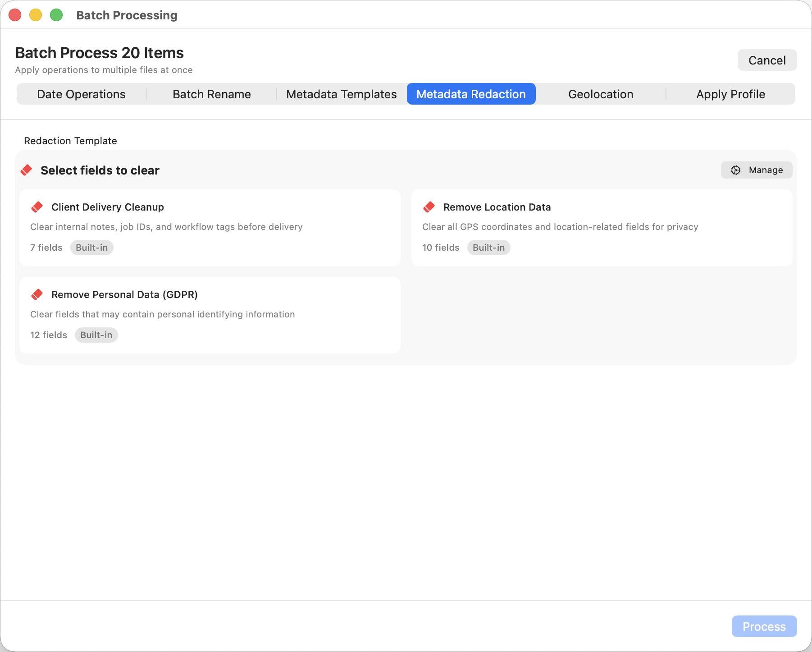
Task: Switch to the Geolocation tab
Action: point(600,94)
